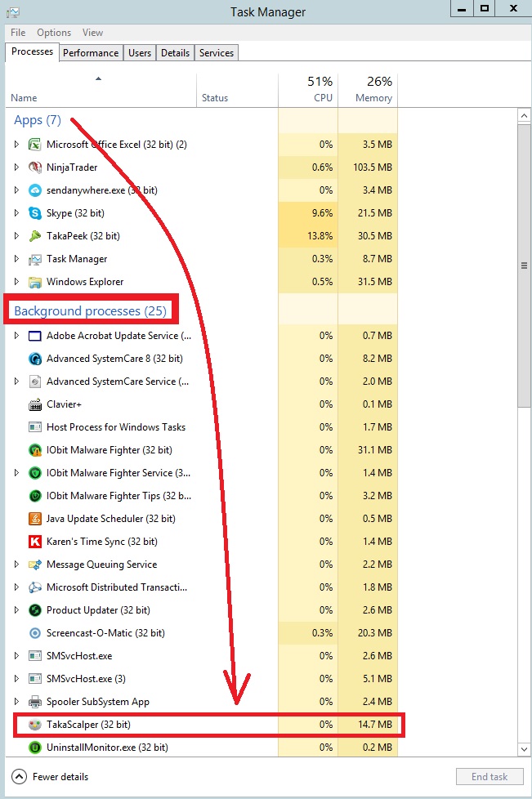532x799 pixels.
Task: Click the TakaScalper process icon
Action: coord(35,725)
